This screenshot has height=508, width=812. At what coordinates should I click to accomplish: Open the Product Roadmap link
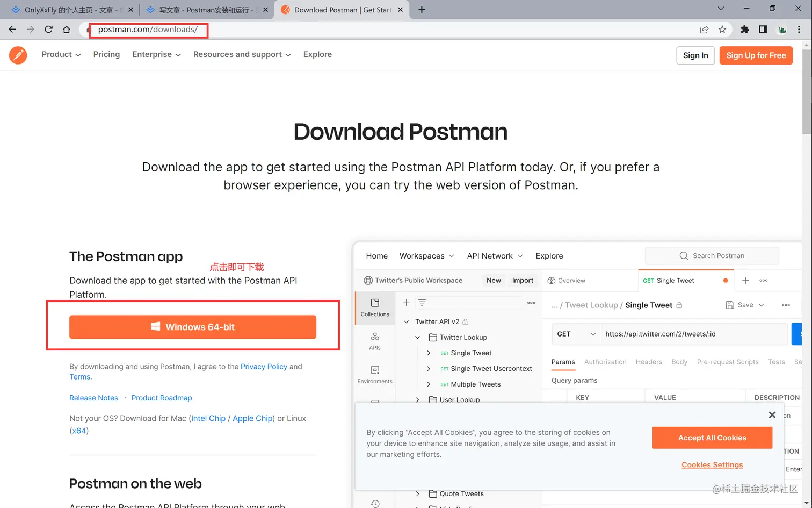pos(162,398)
